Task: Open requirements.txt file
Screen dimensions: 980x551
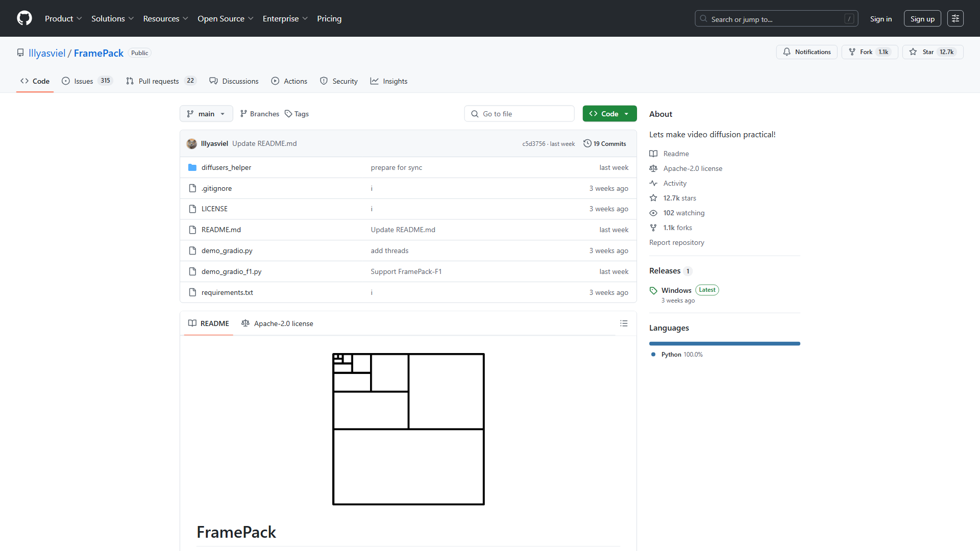Action: [227, 292]
